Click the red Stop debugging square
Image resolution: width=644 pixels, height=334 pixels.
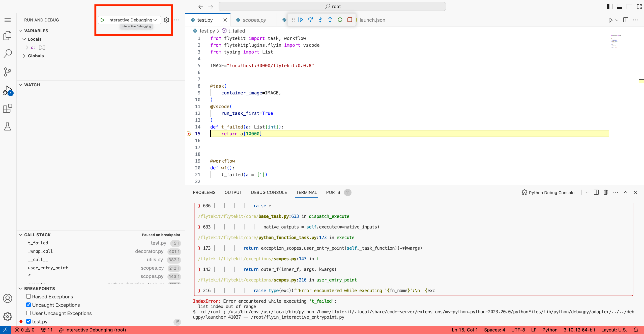pos(350,20)
